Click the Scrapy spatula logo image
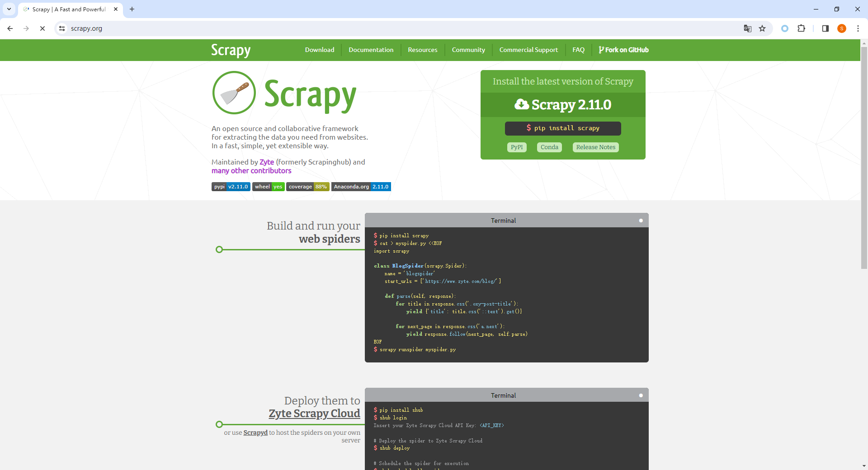 point(234,93)
